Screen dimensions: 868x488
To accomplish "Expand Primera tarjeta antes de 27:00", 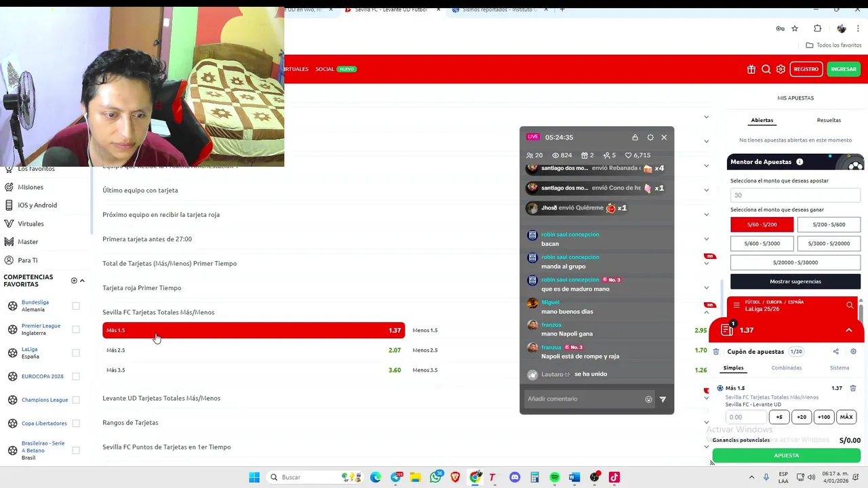I will pyautogui.click(x=706, y=239).
